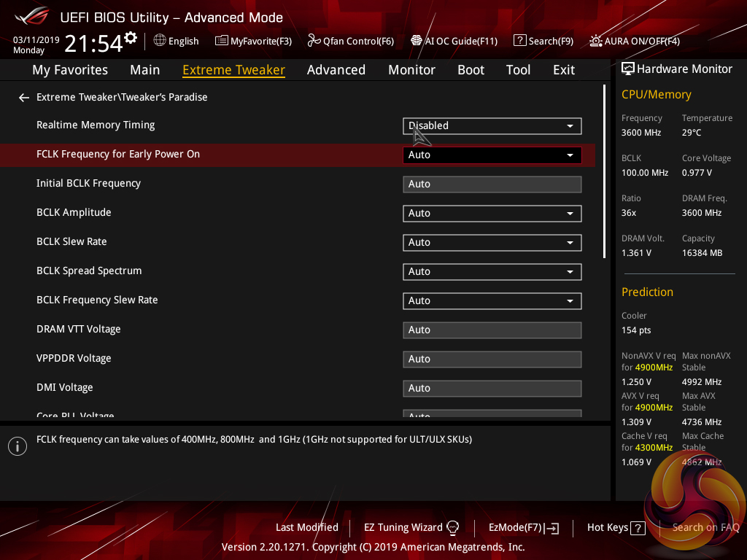Image resolution: width=747 pixels, height=560 pixels.
Task: Click EZ Tuning Wizard text button
Action: pos(403,527)
